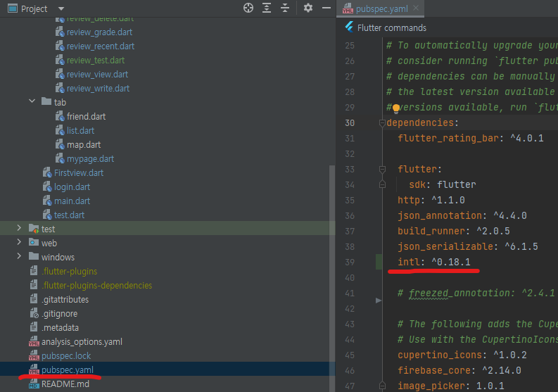Select pubspec.yaml in project tree
Screen dimensions: 558x392
(x=68, y=370)
